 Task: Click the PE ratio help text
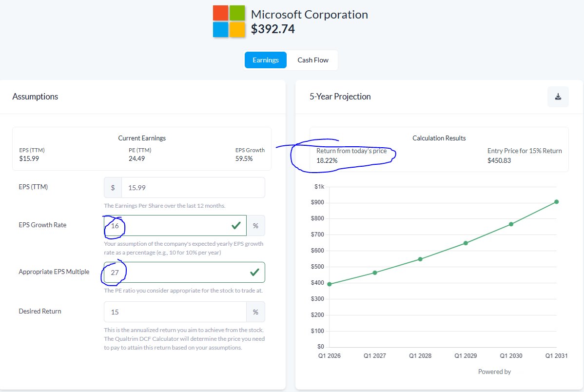183,291
